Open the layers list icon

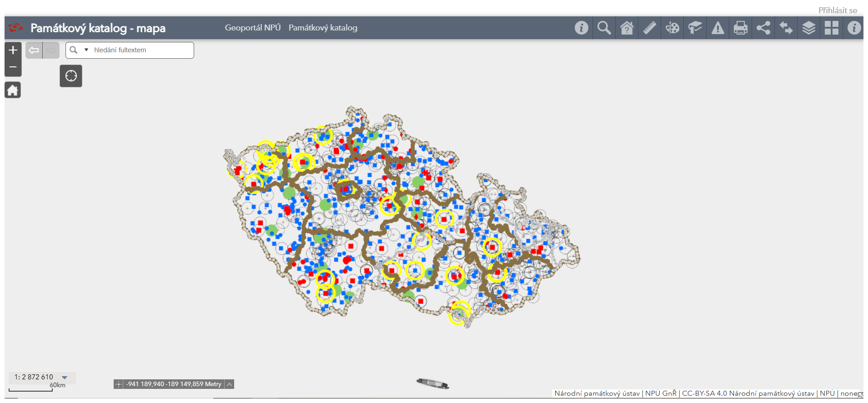[808, 28]
